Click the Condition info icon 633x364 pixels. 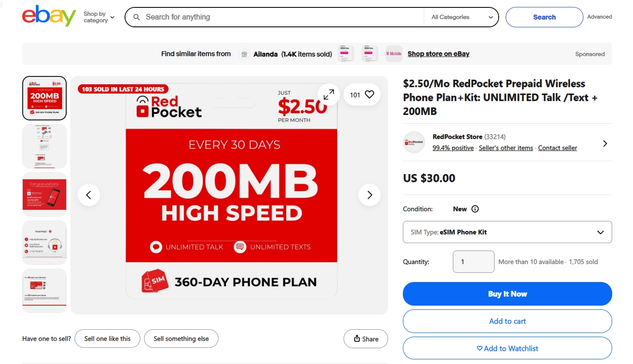[475, 209]
